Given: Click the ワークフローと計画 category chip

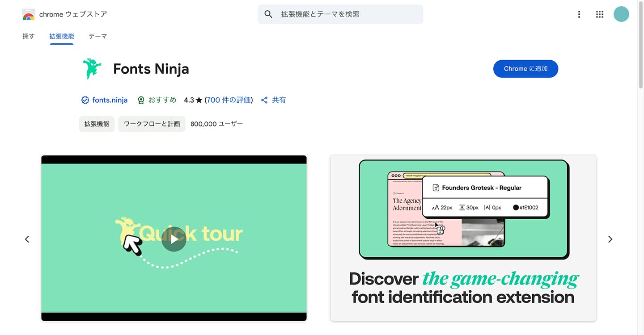Looking at the screenshot, I should point(152,124).
